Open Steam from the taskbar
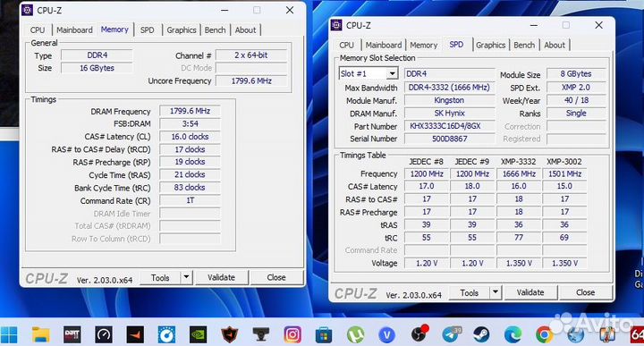 pos(481,335)
